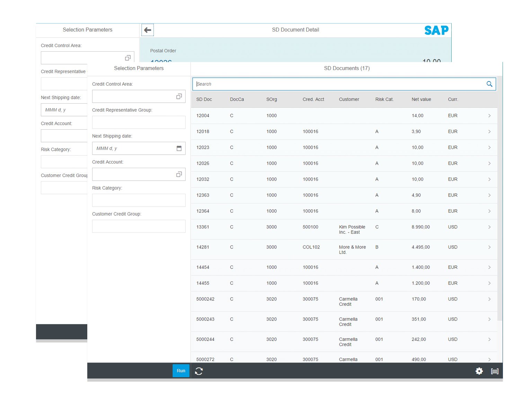Click the back arrow in SD Document Detail window

click(148, 30)
